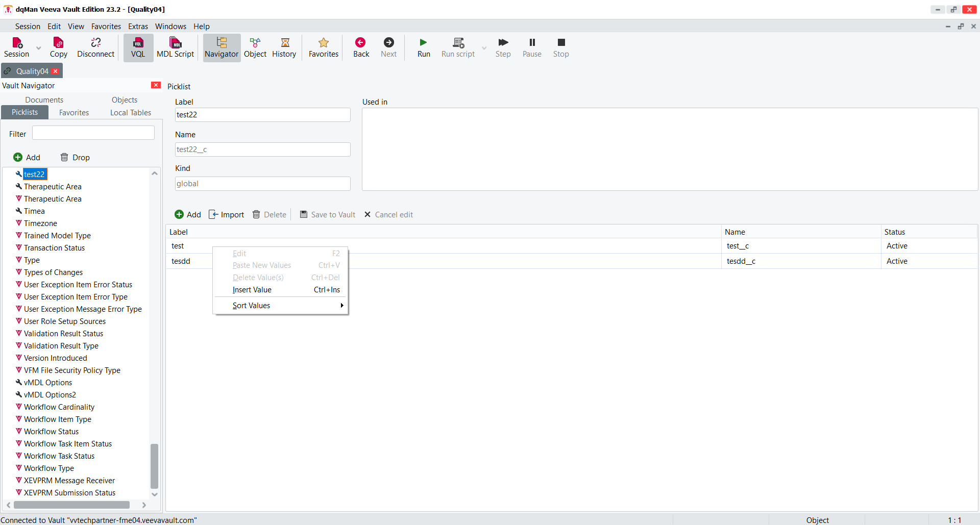Screen dimensions: 980x525
Task: Go to Next in the toolbar
Action: (x=388, y=47)
